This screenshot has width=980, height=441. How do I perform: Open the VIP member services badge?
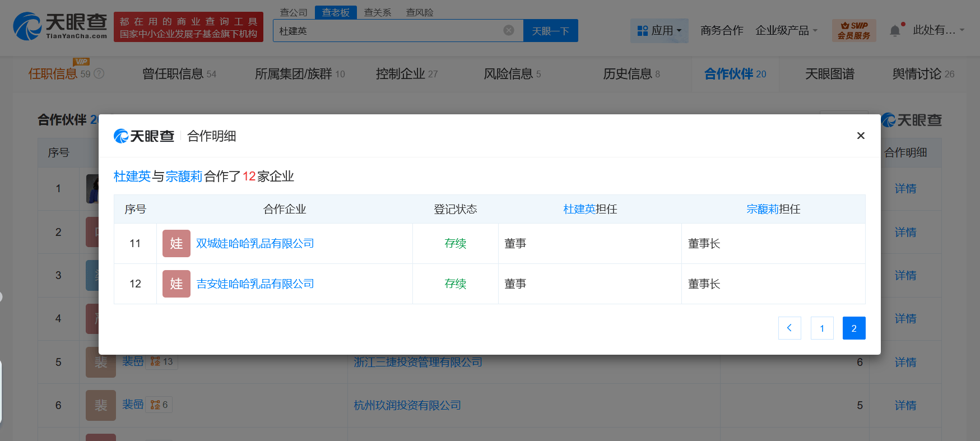coord(854,30)
